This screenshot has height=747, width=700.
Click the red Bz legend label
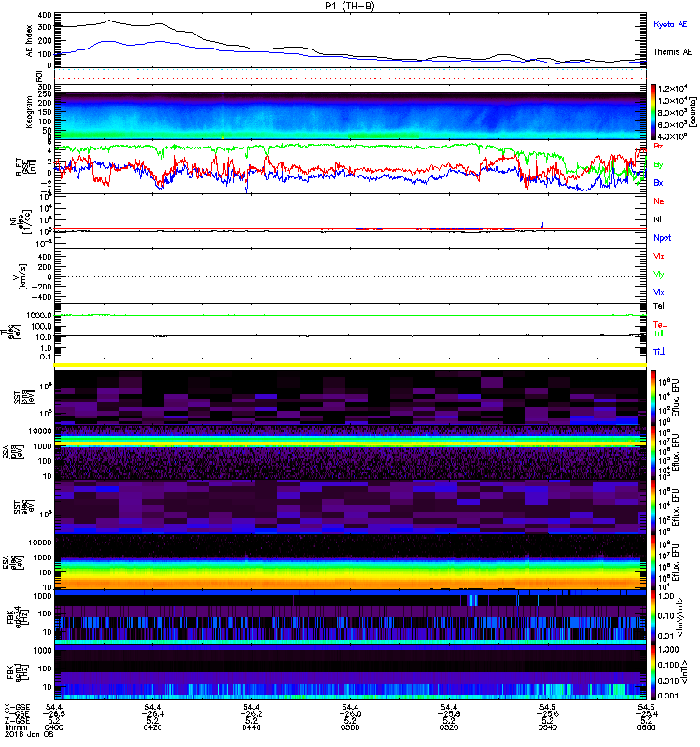pyautogui.click(x=658, y=146)
